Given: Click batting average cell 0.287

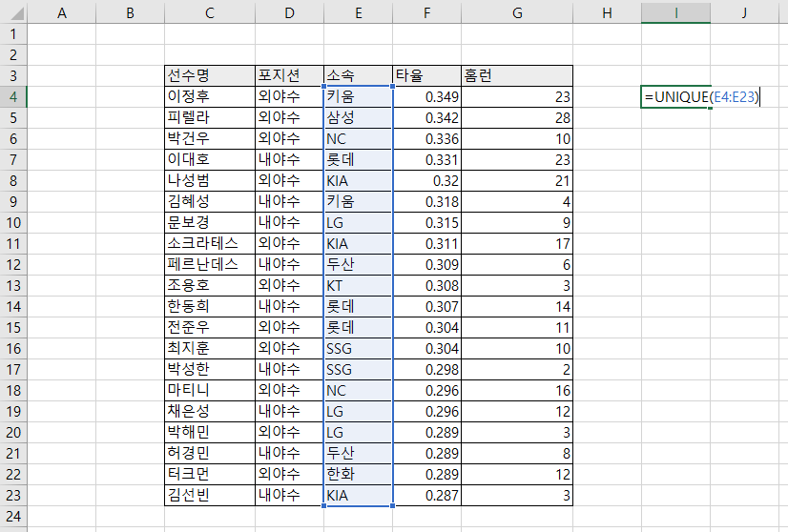Looking at the screenshot, I should pos(426,496).
